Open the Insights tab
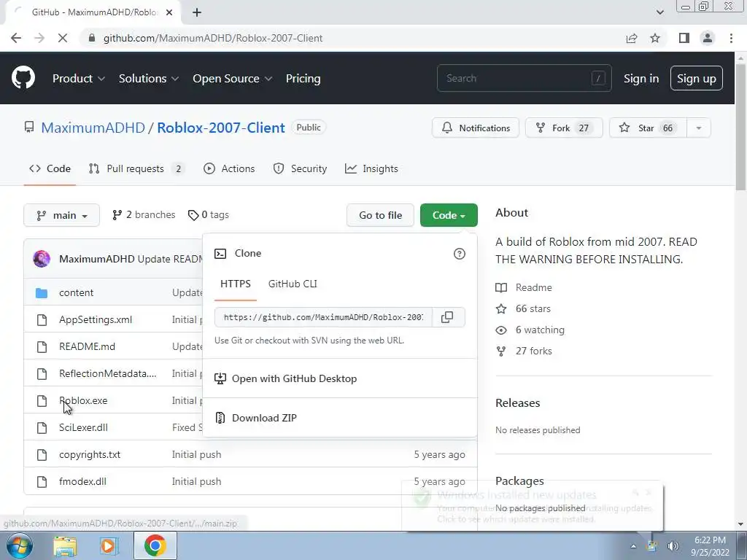Viewport: 747px width, 560px height. click(371, 168)
